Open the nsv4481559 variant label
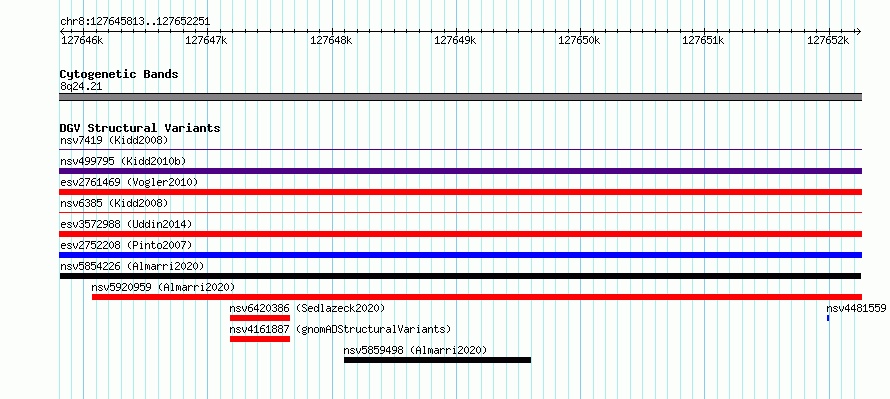The height and width of the screenshot is (399, 890). point(856,308)
